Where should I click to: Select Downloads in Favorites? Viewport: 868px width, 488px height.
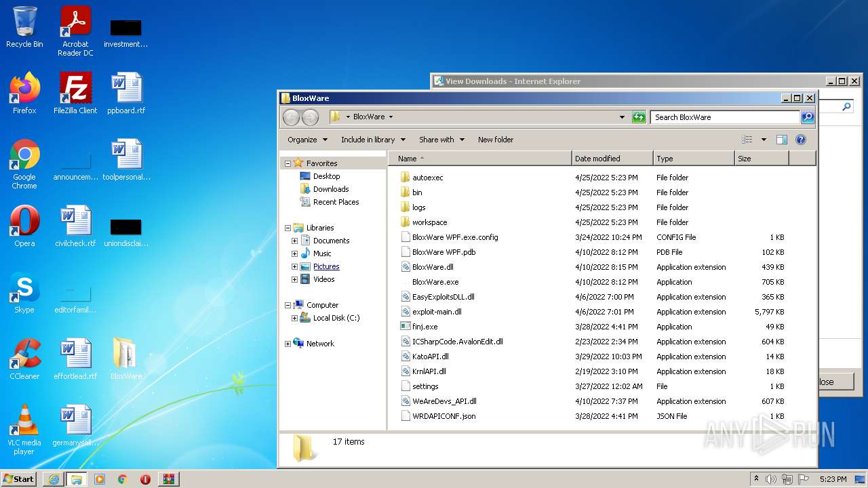[331, 189]
